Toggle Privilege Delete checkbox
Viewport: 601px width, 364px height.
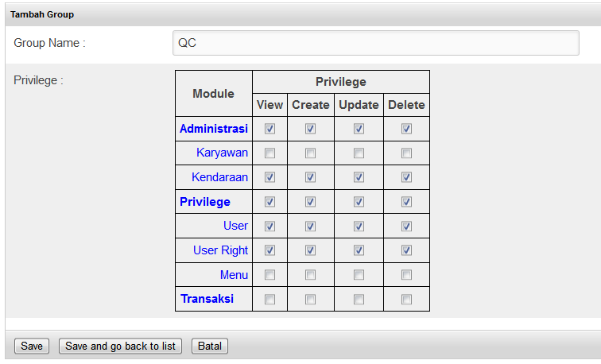pos(407,202)
